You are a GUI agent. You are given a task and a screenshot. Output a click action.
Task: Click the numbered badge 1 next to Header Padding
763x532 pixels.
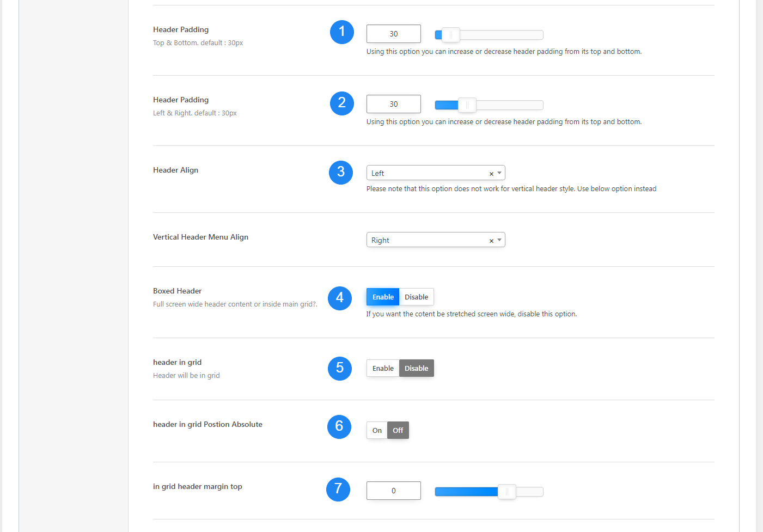[x=341, y=32]
